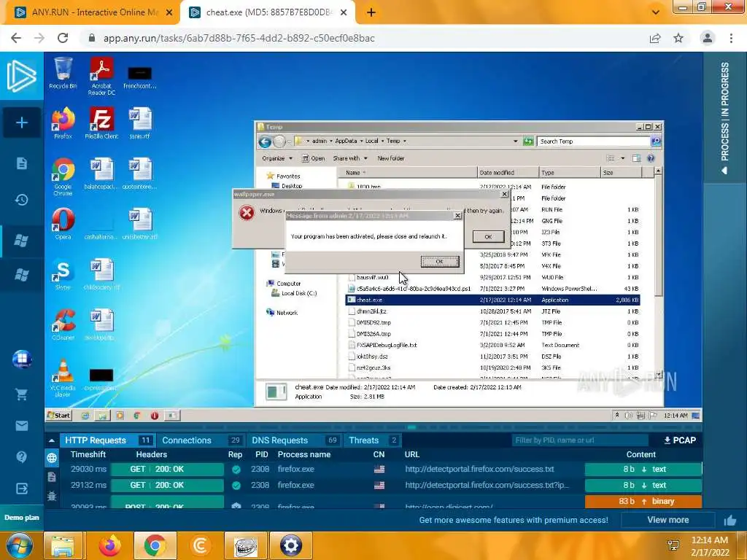Select the FileZilla Client desktop icon
The image size is (747, 560).
point(101,122)
